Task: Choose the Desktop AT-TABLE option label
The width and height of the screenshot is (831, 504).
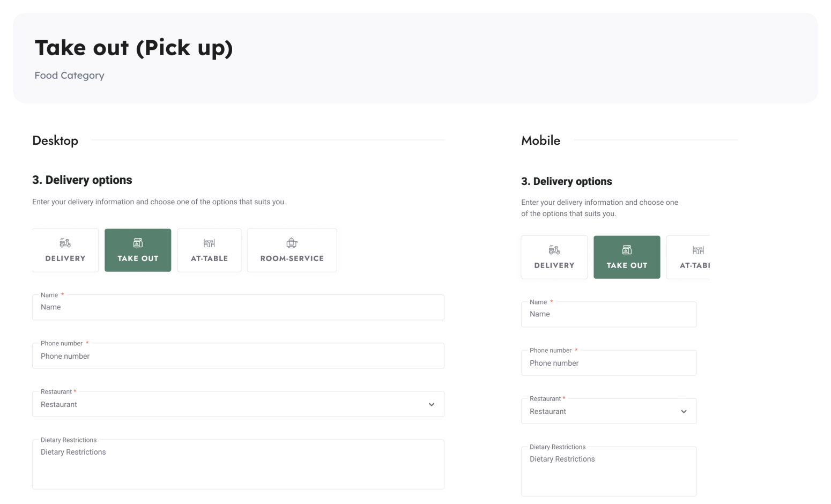Action: (209, 258)
